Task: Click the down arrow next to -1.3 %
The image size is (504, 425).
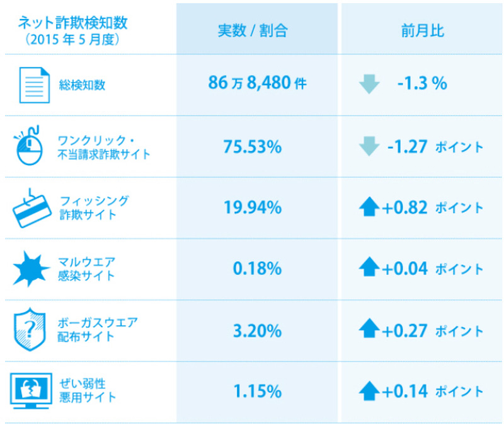Action: pyautogui.click(x=369, y=84)
